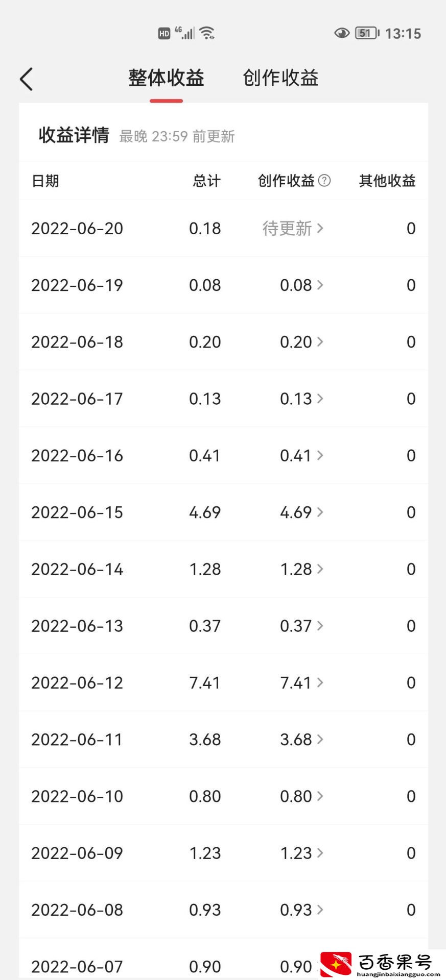Tap the 4G signal strength icon
The width and height of the screenshot is (446, 980).
point(184,33)
